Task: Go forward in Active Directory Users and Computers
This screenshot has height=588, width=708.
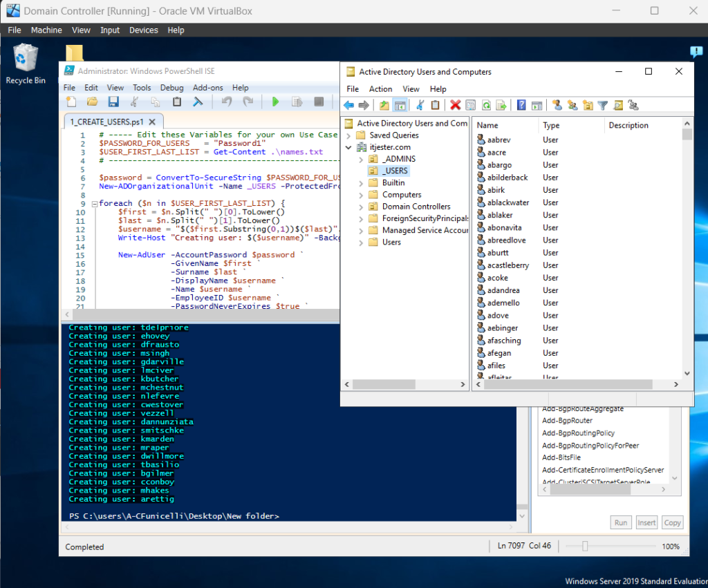Action: coord(364,105)
